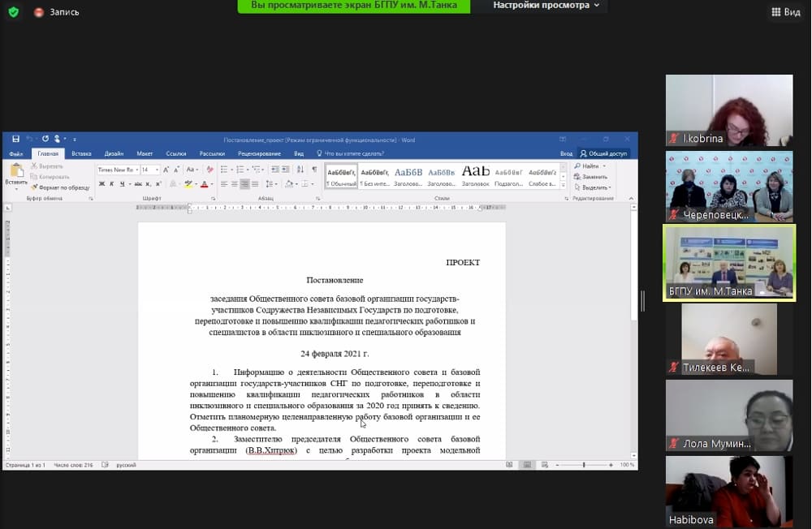812x529 pixels.
Task: Click the borders icon in the paragraph group
Action: pos(305,183)
